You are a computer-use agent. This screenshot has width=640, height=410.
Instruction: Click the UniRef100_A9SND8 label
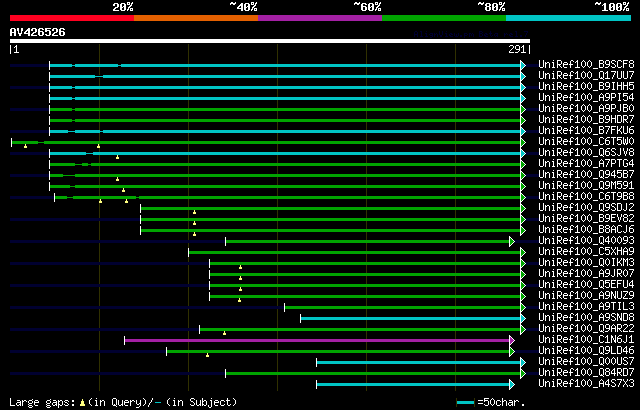[586, 318]
